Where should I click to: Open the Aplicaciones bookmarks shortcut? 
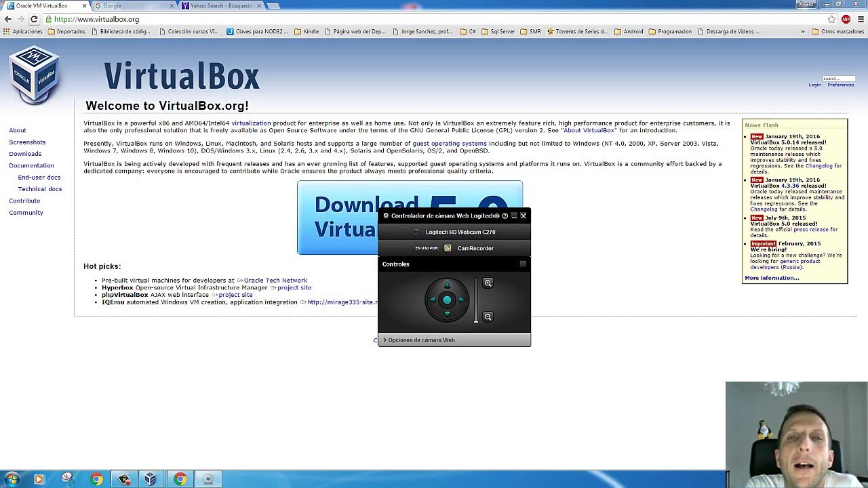[x=22, y=31]
